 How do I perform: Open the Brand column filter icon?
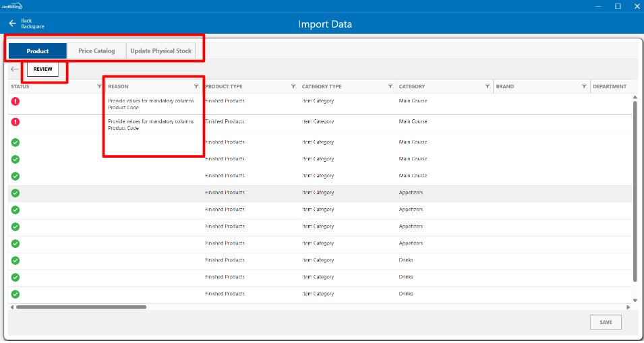coord(584,86)
